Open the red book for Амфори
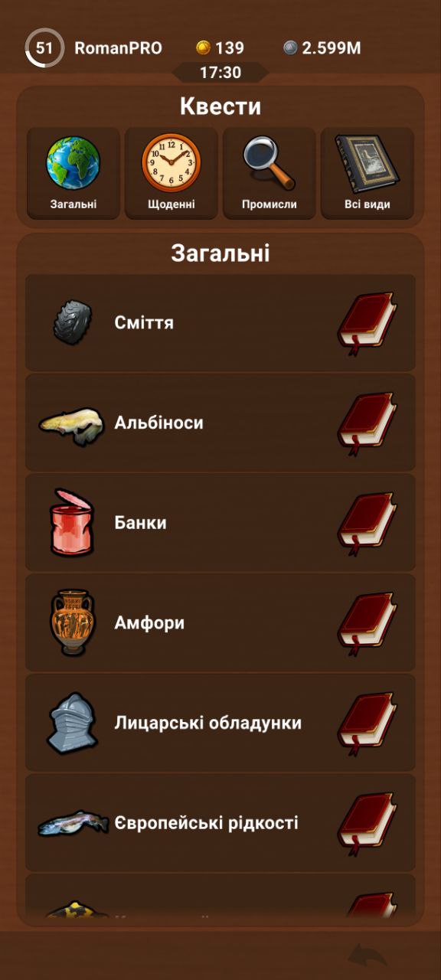 click(367, 624)
